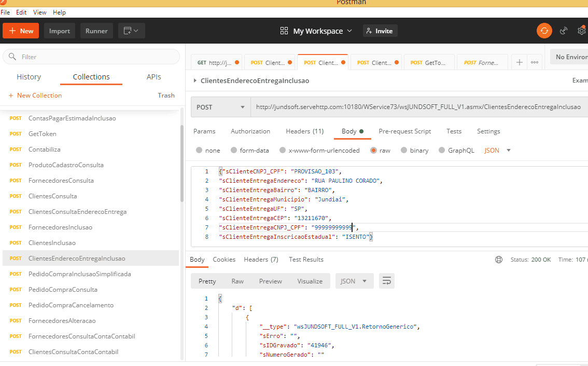The width and height of the screenshot is (588, 366).
Task: Click the satellite capture requests icon
Action: pyautogui.click(x=564, y=31)
